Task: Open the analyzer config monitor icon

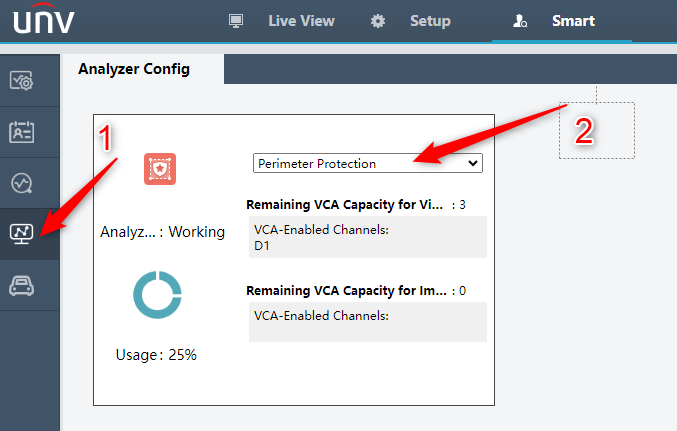Action: click(22, 234)
